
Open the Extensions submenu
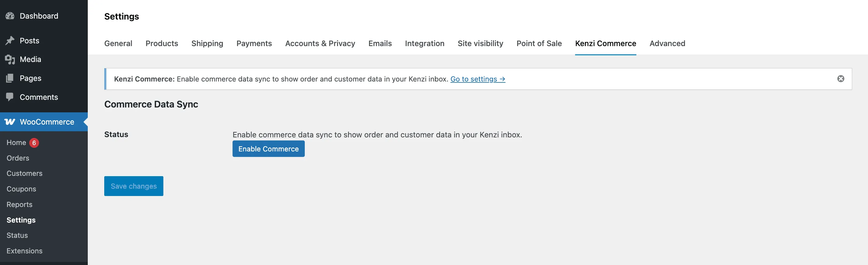[x=25, y=251]
